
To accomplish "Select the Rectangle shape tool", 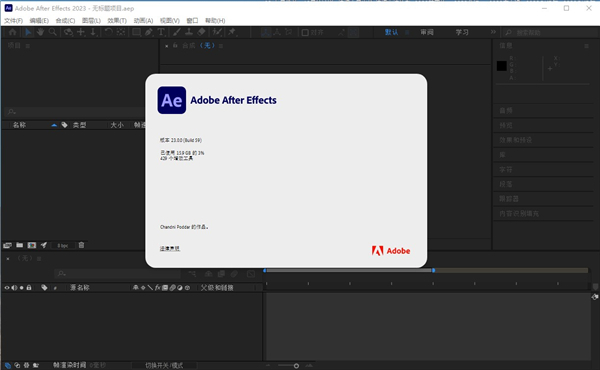I will click(x=137, y=32).
